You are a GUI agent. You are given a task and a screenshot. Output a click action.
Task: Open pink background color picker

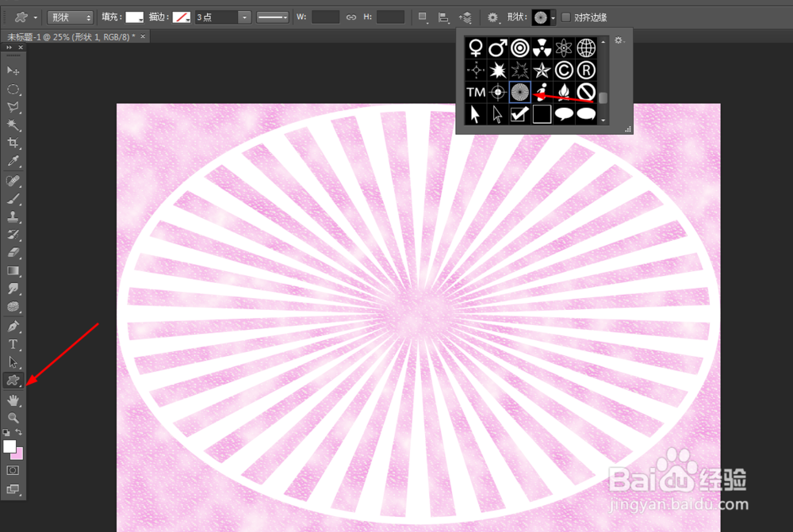(20, 456)
